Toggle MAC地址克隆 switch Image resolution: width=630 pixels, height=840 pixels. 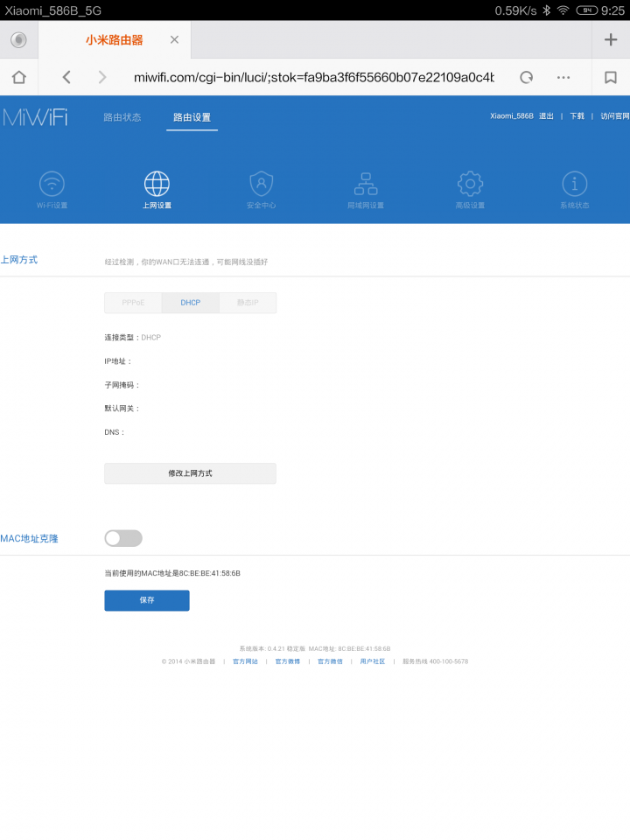[x=123, y=538]
